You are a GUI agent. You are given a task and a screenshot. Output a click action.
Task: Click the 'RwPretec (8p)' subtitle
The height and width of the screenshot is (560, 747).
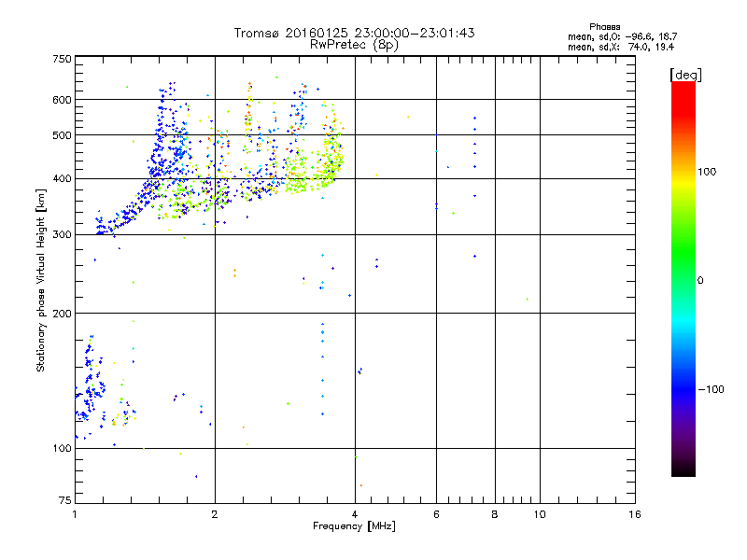354,45
